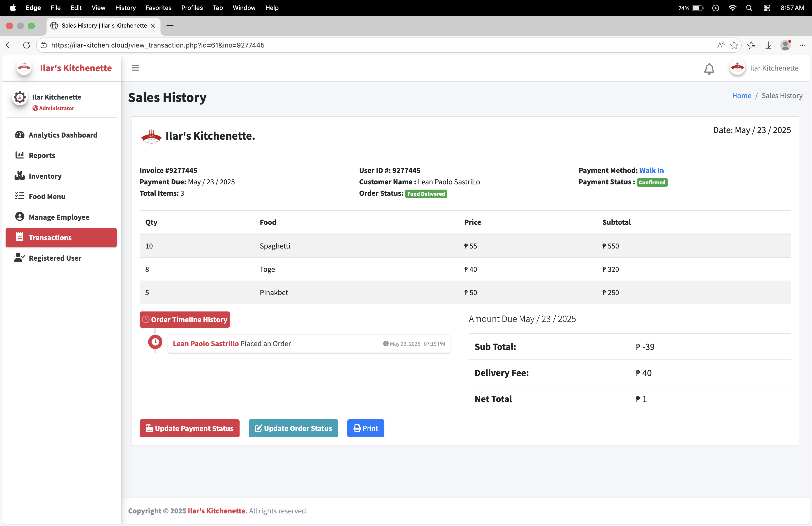The width and height of the screenshot is (812, 526).
Task: Open Analytics Dashboard from the sidebar
Action: pyautogui.click(x=63, y=135)
